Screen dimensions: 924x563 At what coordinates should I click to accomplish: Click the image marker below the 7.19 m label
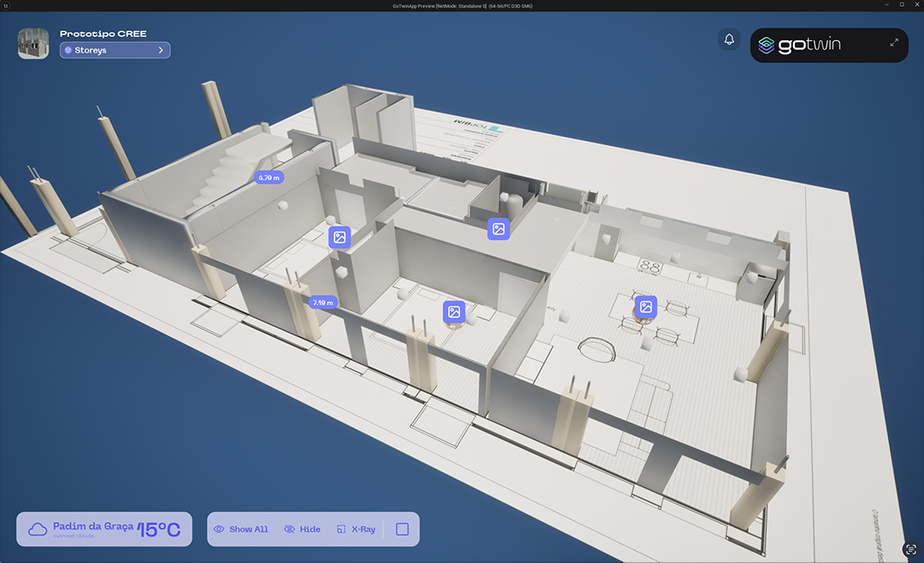(x=453, y=312)
